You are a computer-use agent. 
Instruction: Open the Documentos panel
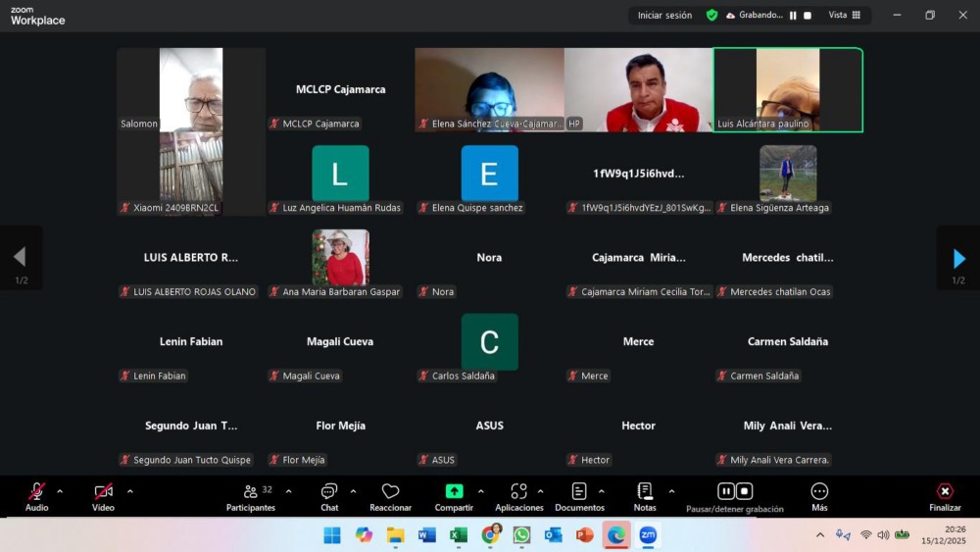point(579,492)
